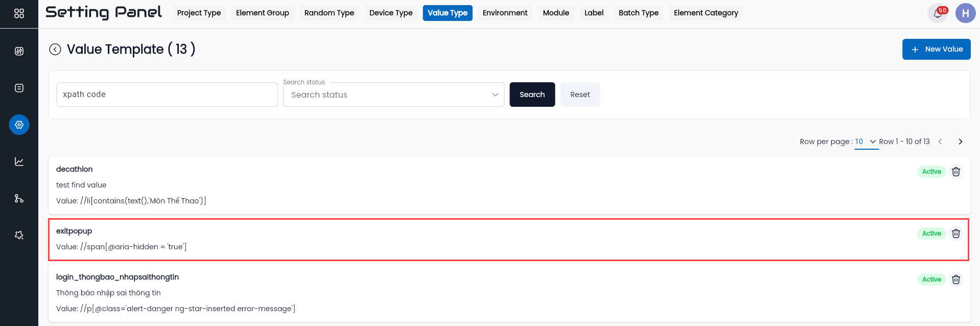Open the apps grid icon in sidebar
The width and height of the screenshot is (980, 326).
[19, 13]
